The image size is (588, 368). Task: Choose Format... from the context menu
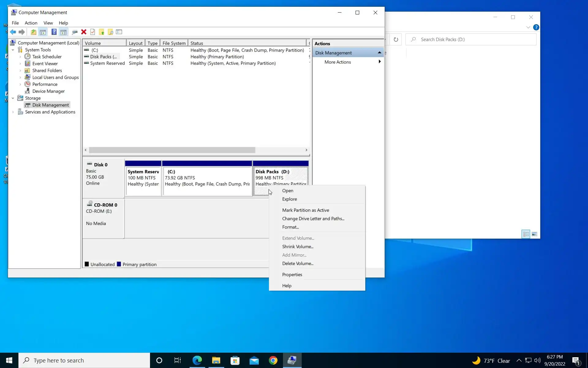290,227
